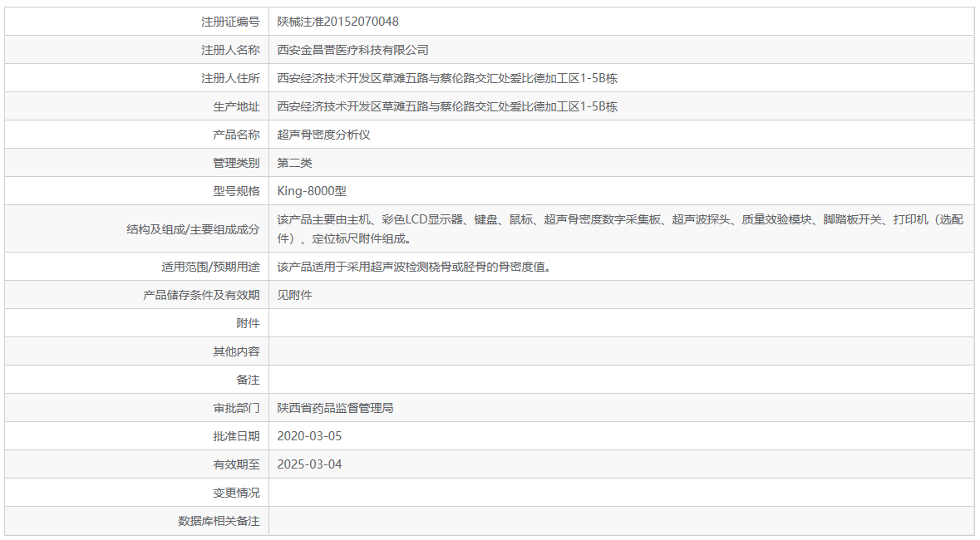Click the approval date 2020-03-05
Image resolution: width=980 pixels, height=540 pixels.
[313, 435]
